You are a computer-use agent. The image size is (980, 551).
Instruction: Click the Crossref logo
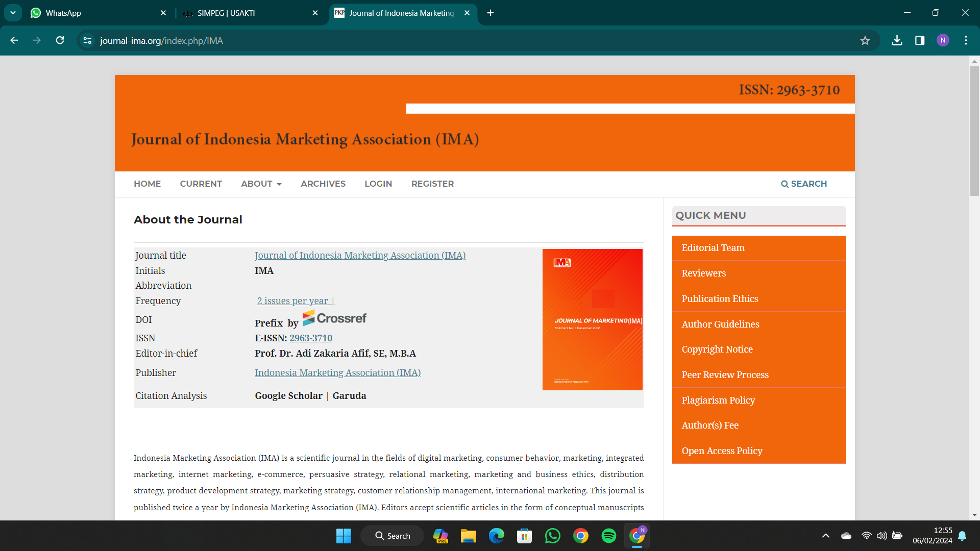coord(334,318)
